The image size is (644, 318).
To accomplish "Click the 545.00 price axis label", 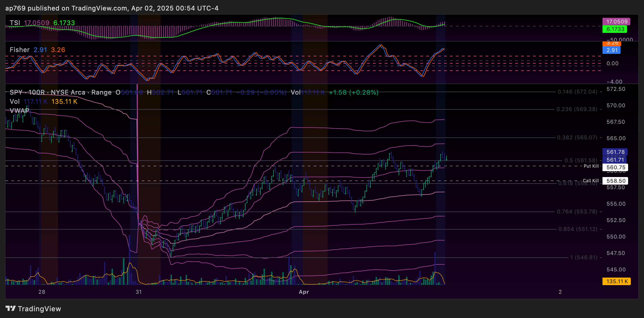I will tap(616, 269).
